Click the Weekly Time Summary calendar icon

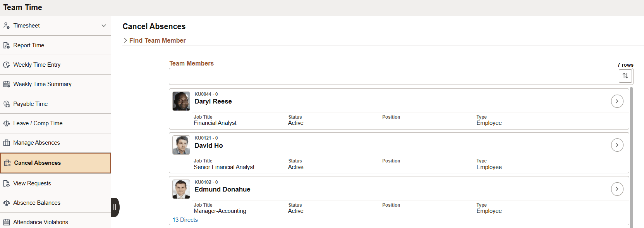[7, 84]
